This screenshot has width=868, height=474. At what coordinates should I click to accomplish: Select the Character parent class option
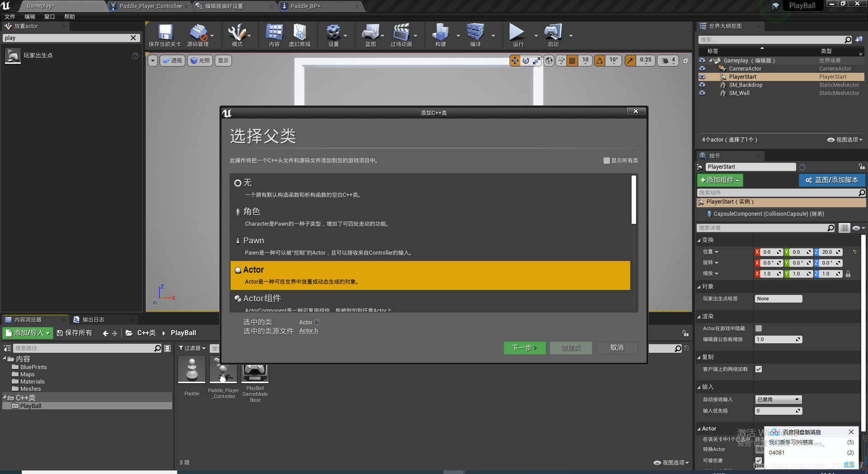430,217
